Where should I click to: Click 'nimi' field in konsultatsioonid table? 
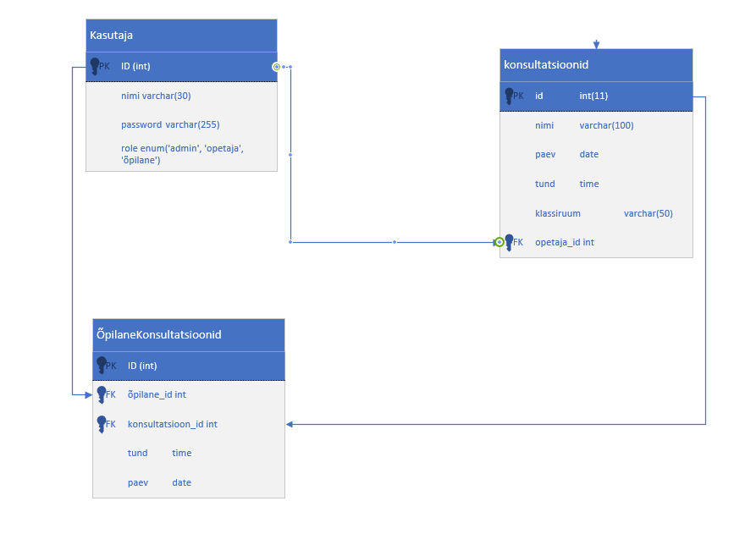click(x=544, y=125)
